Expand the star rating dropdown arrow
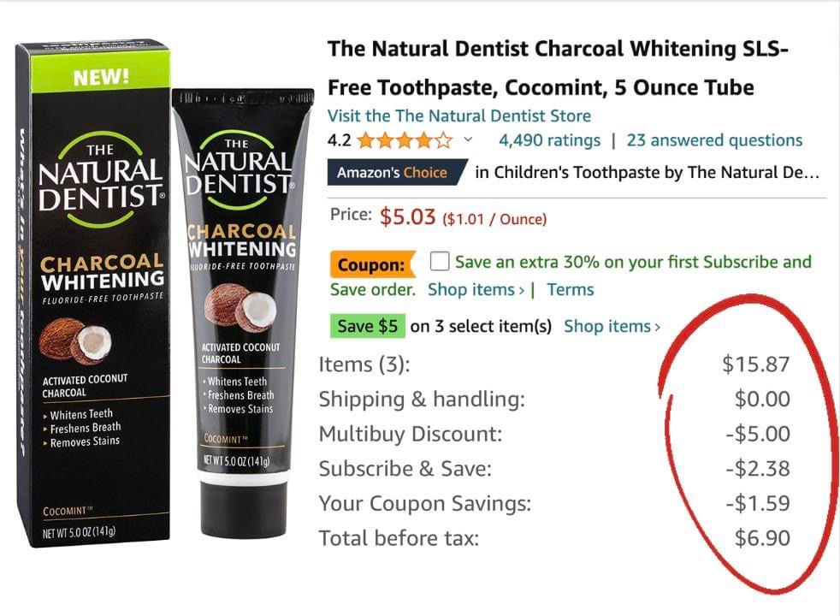The image size is (840, 616). coord(468,139)
